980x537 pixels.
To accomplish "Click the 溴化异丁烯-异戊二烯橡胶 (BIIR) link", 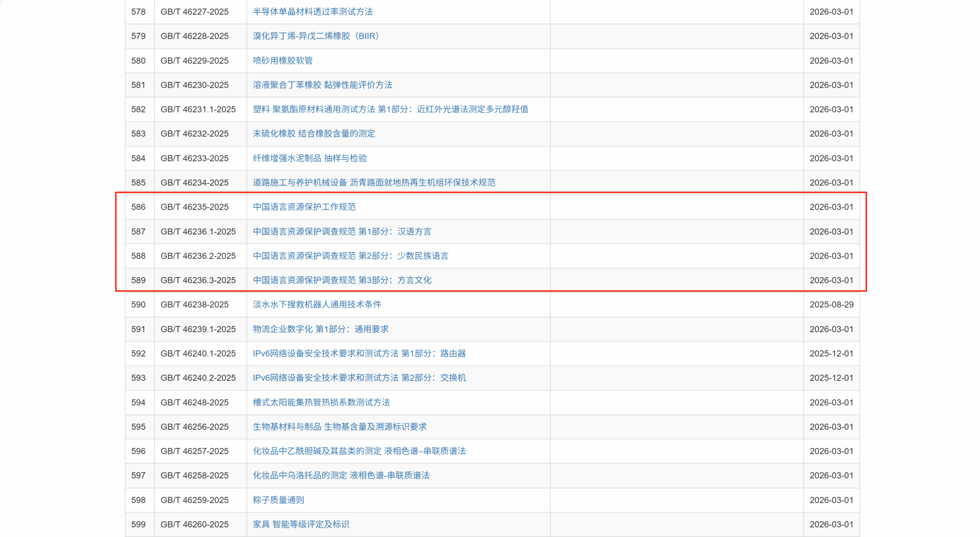I will [316, 36].
